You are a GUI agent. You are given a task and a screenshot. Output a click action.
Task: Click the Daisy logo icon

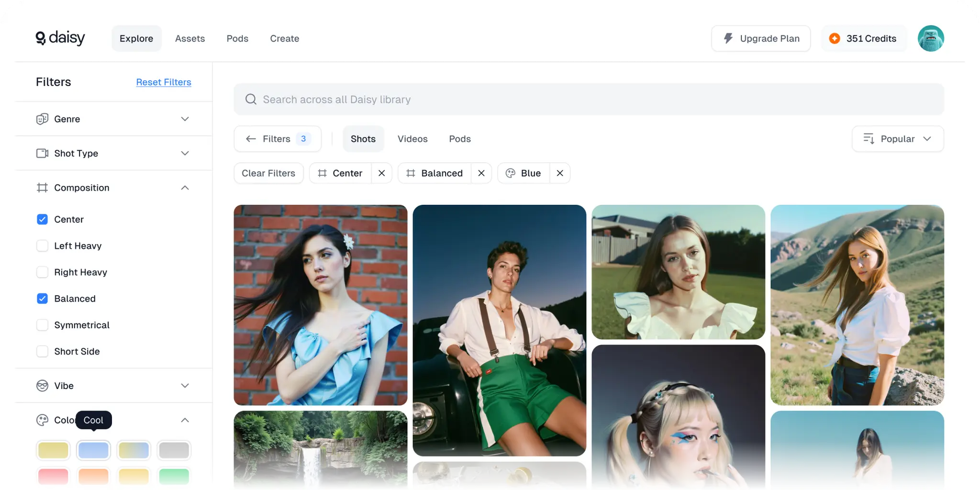[x=41, y=38]
